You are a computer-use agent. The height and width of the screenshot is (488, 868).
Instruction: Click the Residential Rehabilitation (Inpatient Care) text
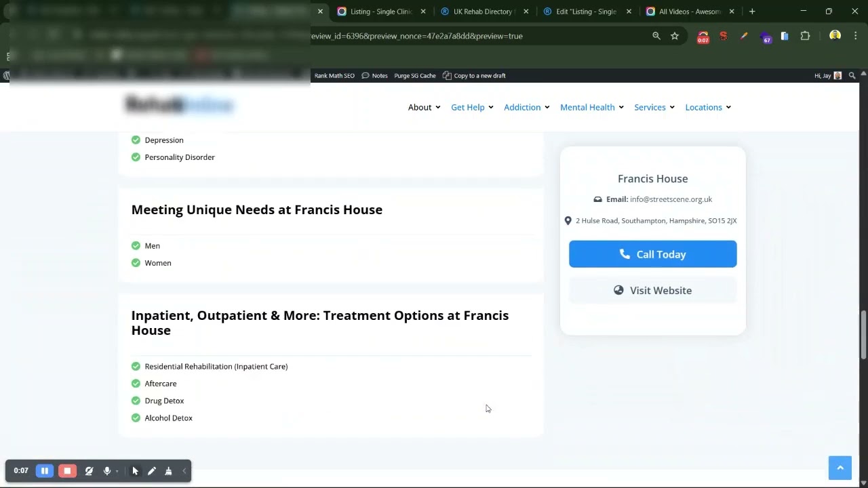(x=216, y=367)
